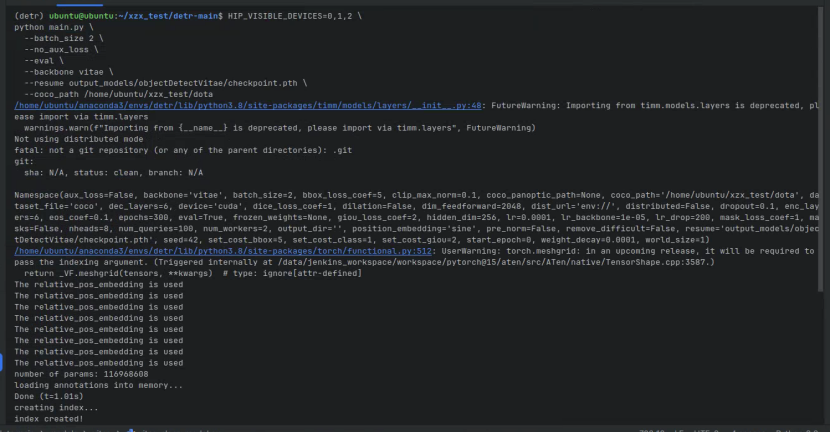
Task: Click the 'loading annotations into memory...' line
Action: tap(98, 385)
